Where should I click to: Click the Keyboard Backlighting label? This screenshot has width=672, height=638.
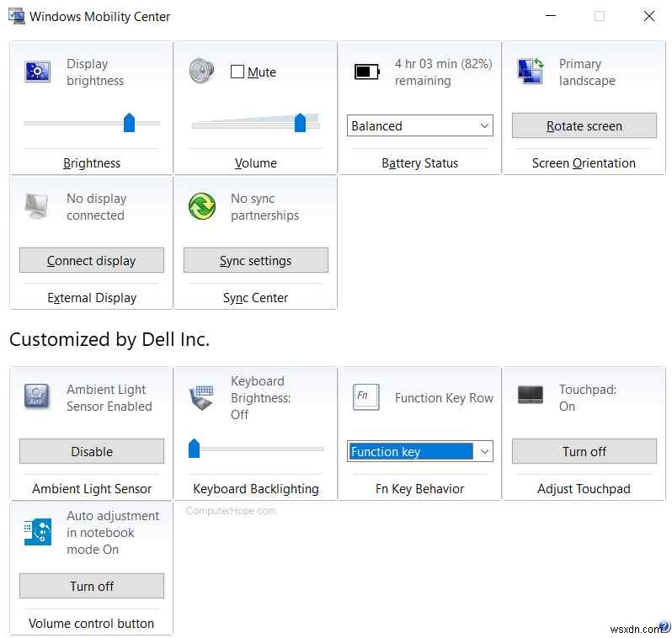(x=255, y=488)
